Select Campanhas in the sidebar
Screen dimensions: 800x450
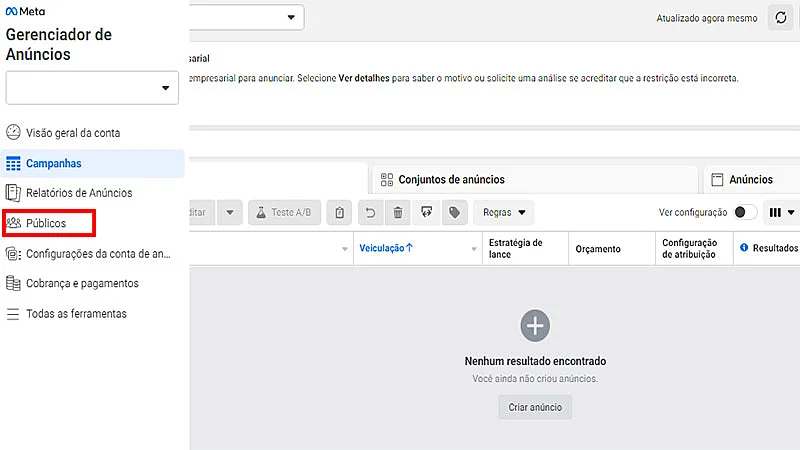92,163
